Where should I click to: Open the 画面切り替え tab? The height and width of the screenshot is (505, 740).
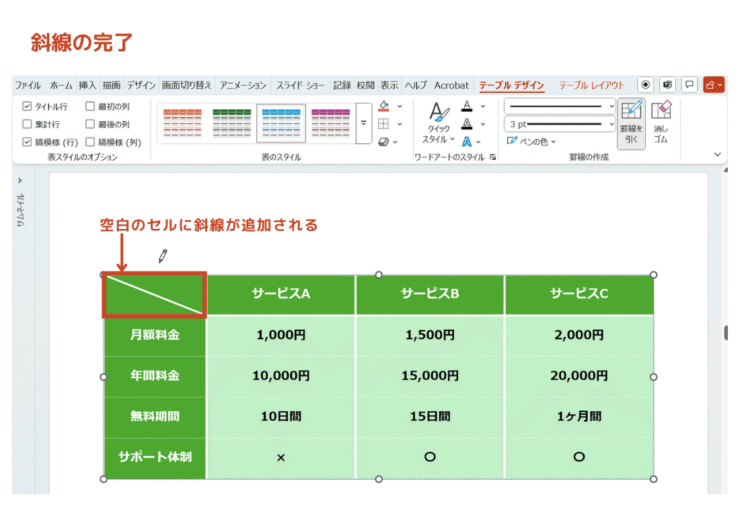[x=186, y=85]
